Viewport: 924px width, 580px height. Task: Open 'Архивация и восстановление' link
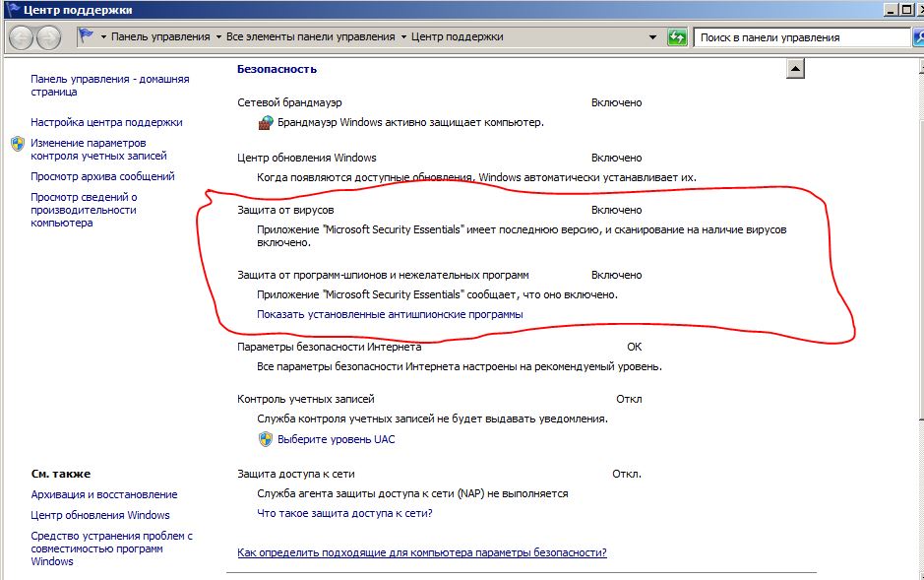(104, 494)
